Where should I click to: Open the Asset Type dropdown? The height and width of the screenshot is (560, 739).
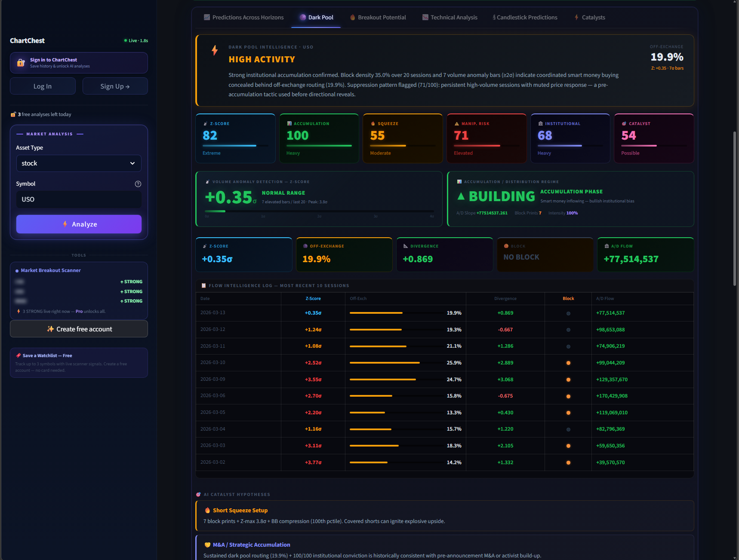[x=78, y=163]
